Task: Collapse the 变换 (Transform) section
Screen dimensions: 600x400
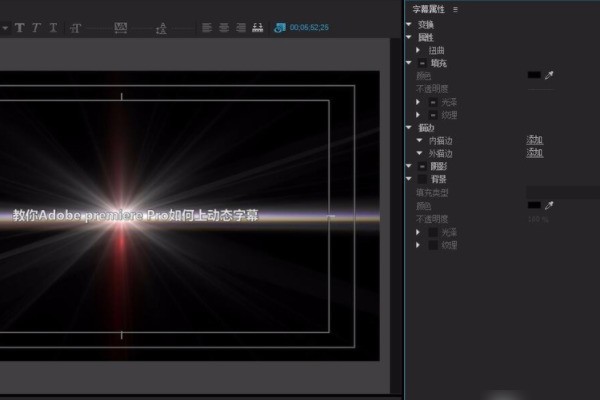Action: tap(409, 23)
